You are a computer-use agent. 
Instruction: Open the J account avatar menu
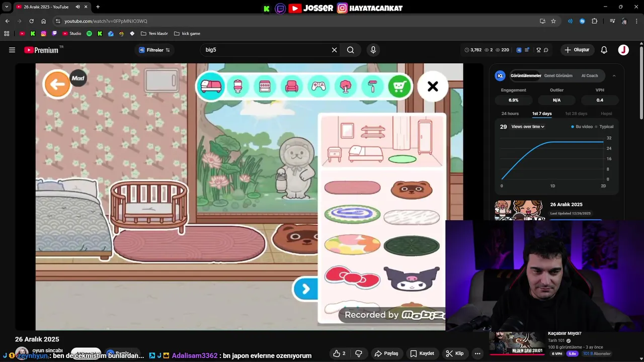click(x=623, y=50)
